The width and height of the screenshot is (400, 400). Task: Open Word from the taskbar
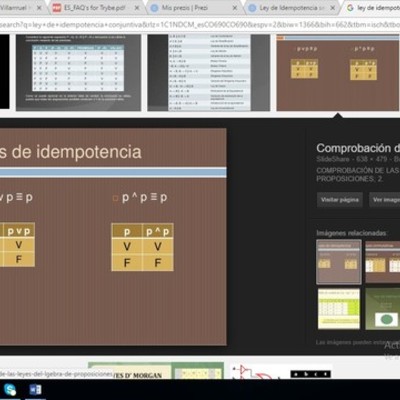tap(35, 390)
